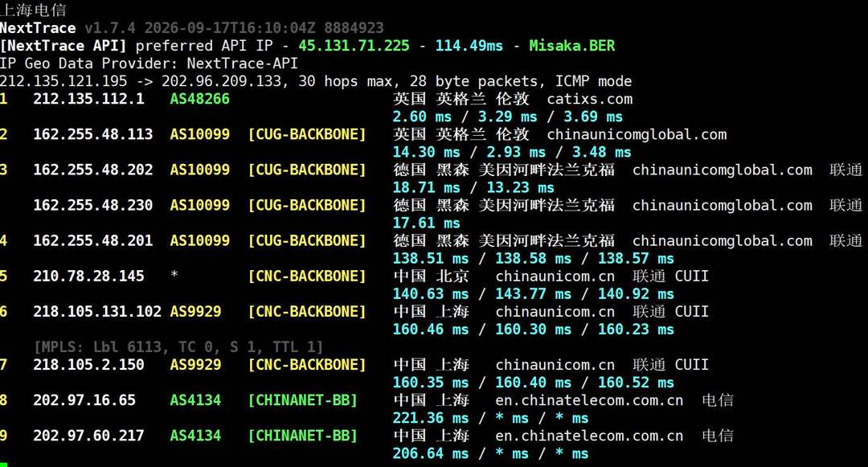Click IP 202.97.16.65 on hop 8
This screenshot has height=467, width=868.
(x=84, y=400)
